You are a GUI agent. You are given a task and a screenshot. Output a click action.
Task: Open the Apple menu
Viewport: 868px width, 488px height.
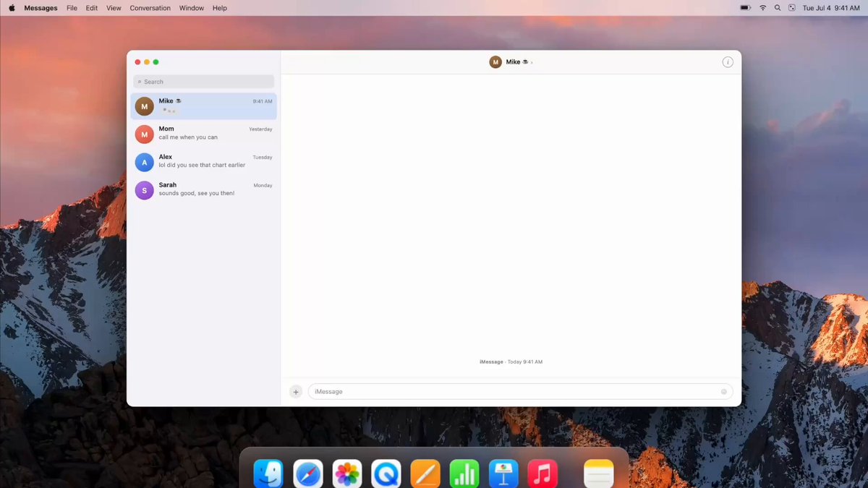pos(12,8)
